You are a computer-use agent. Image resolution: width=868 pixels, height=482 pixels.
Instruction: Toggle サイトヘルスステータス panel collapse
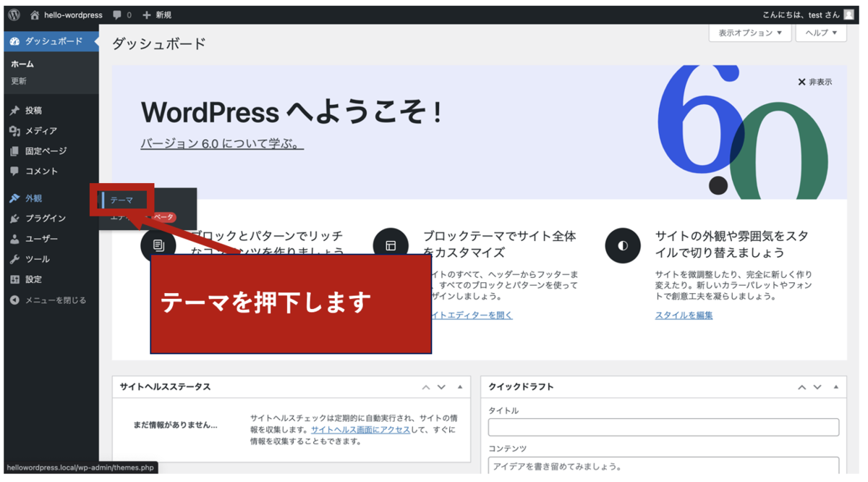pyautogui.click(x=460, y=387)
